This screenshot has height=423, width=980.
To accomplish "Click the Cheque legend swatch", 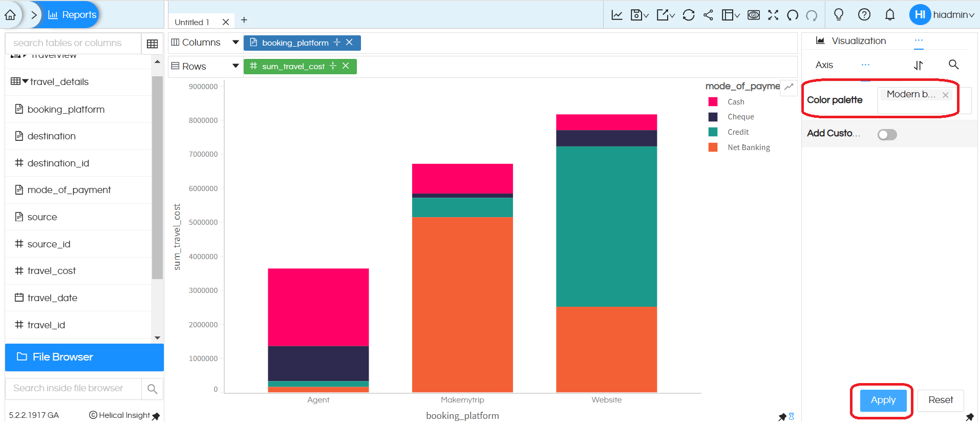I will 713,117.
